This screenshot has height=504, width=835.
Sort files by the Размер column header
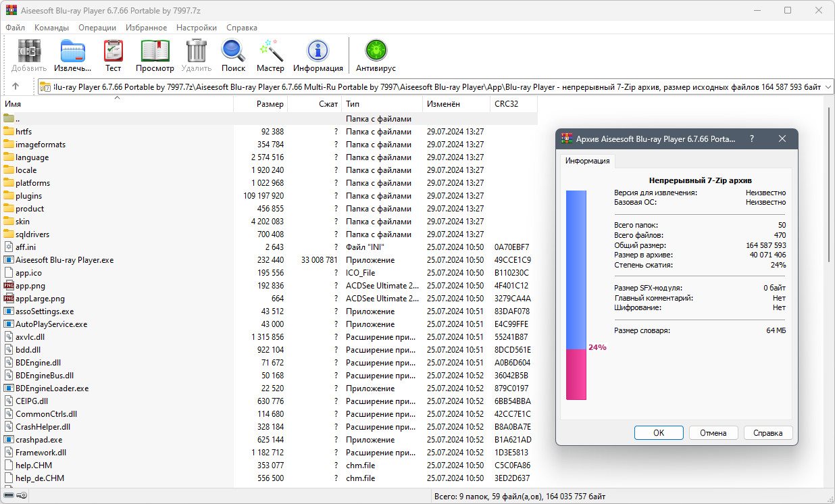270,104
